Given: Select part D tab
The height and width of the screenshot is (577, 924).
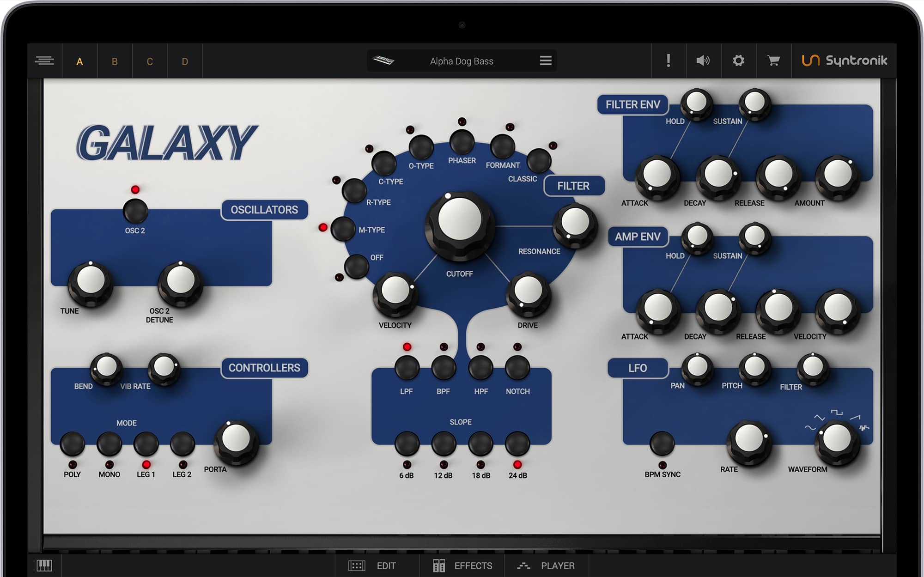Looking at the screenshot, I should coord(185,61).
